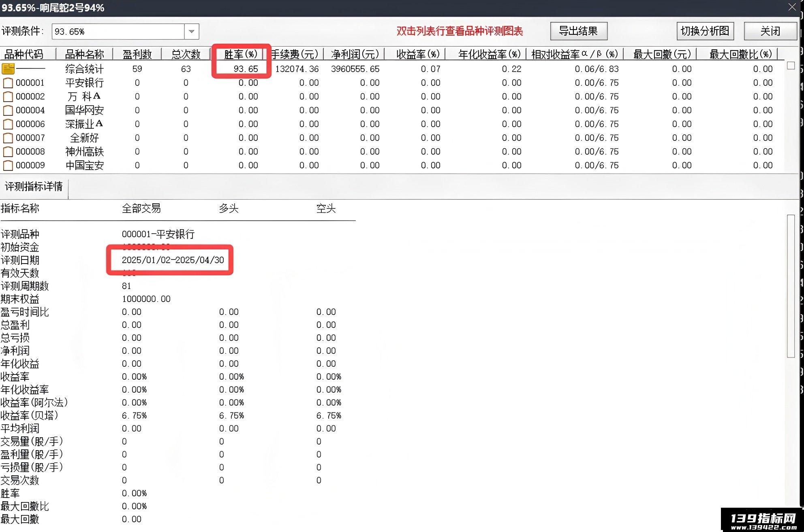804x532 pixels.
Task: Click the 导出结果 button
Action: (579, 31)
